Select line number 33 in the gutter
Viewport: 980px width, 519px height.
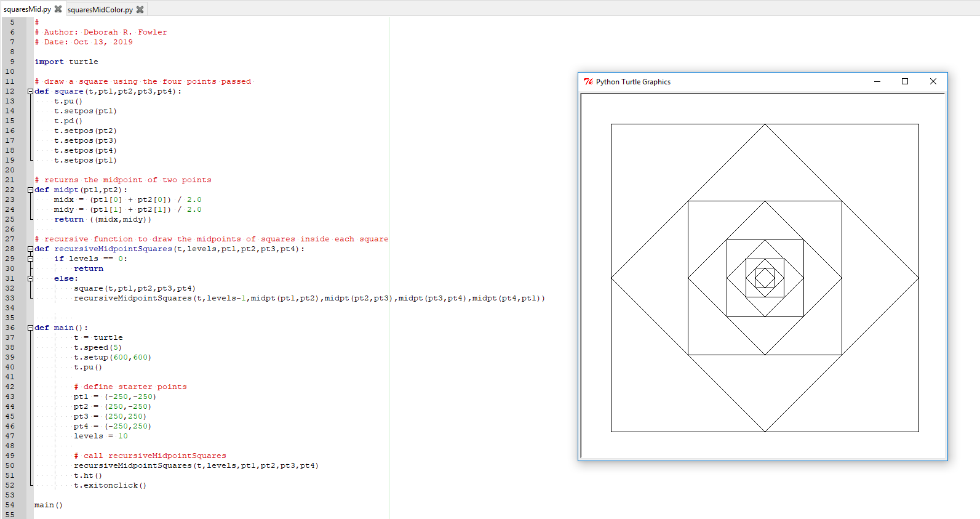pos(10,298)
